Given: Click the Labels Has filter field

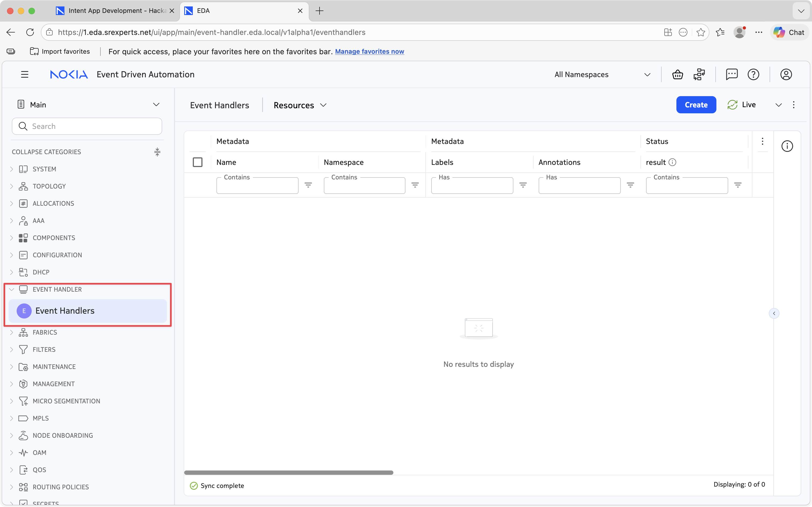Looking at the screenshot, I should tap(472, 186).
